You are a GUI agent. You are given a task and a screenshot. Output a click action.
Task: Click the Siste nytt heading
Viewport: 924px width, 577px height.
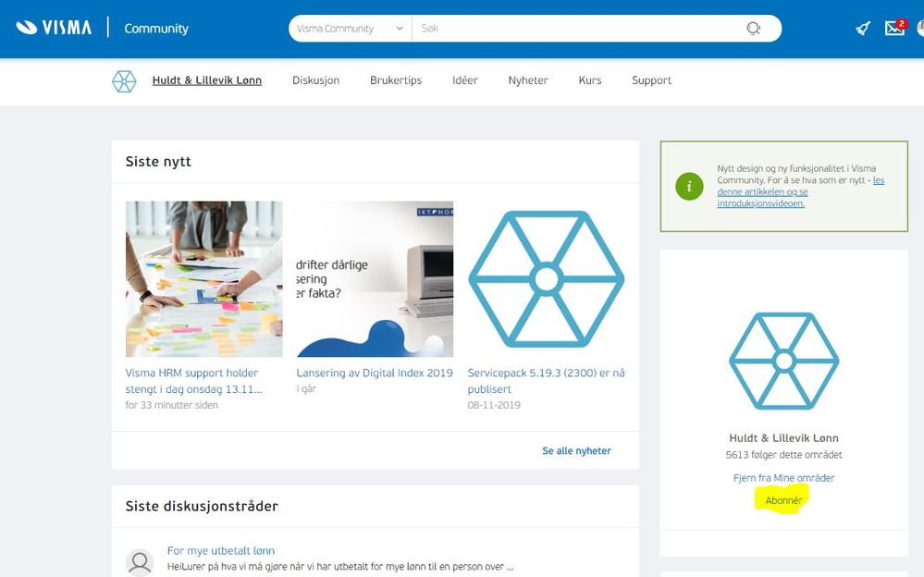158,162
